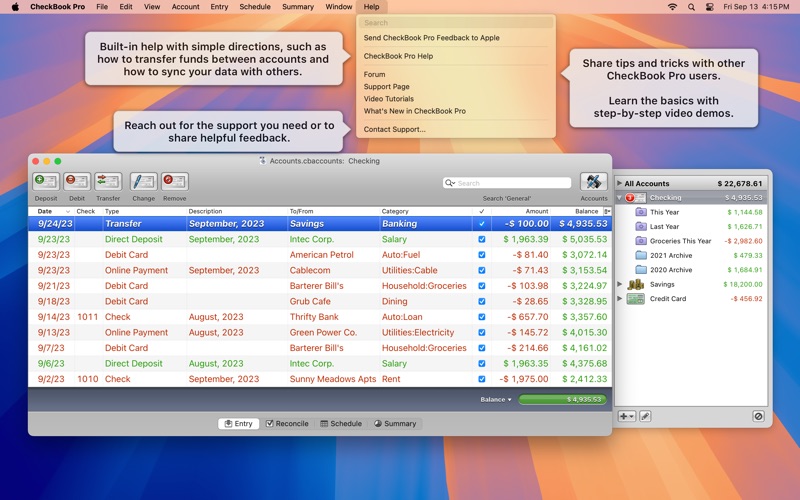Viewport: 800px width, 500px height.
Task: Click the Date column sort arrow
Action: click(x=67, y=211)
